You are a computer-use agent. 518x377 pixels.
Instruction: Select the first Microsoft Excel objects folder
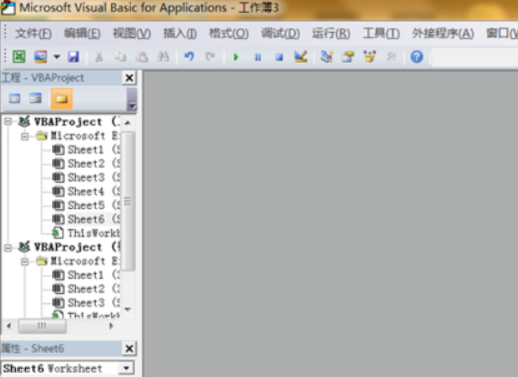tap(78, 136)
